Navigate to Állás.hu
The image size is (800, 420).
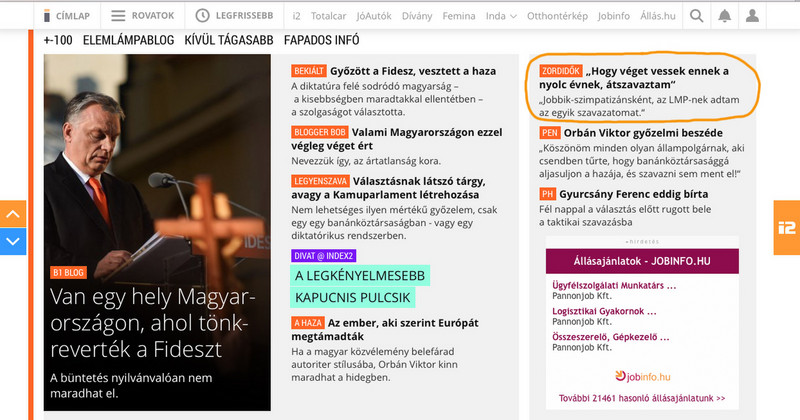pyautogui.click(x=658, y=16)
